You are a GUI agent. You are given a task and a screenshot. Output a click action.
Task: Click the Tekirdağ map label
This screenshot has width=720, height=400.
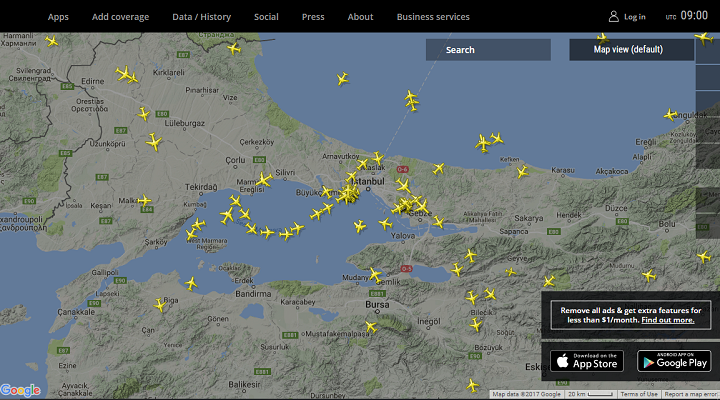(201, 187)
